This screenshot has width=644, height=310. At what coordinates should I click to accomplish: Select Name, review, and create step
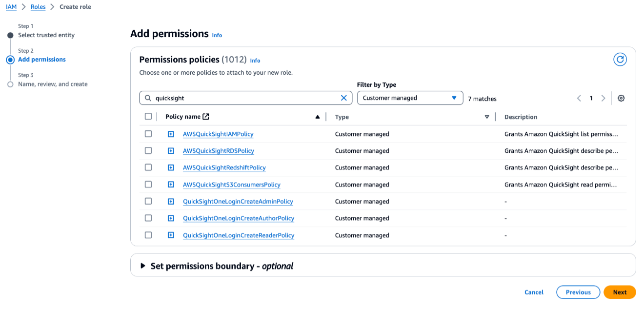(x=53, y=84)
